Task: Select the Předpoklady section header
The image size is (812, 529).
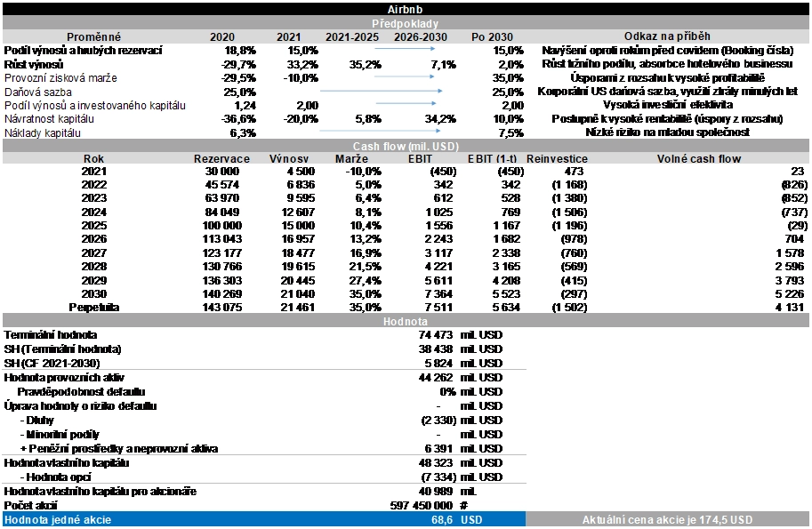Action: click(406, 23)
